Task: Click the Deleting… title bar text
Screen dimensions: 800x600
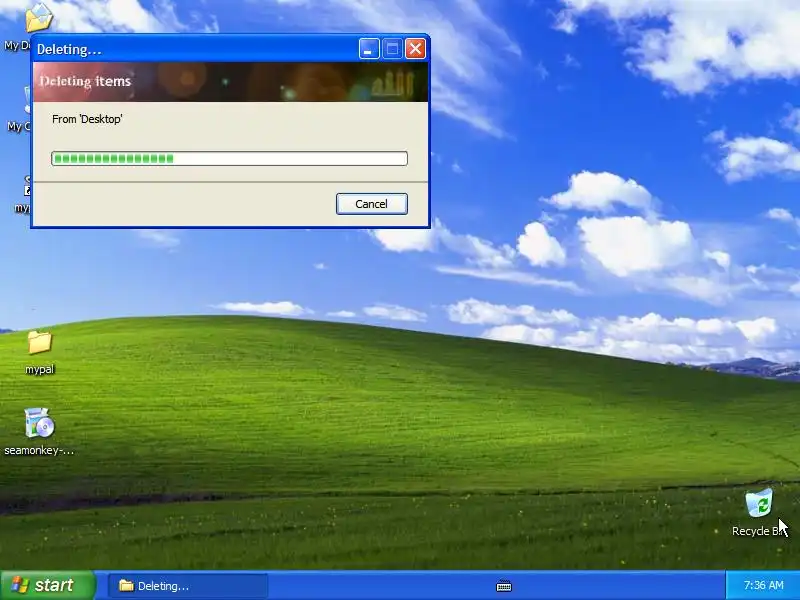Action: point(69,49)
